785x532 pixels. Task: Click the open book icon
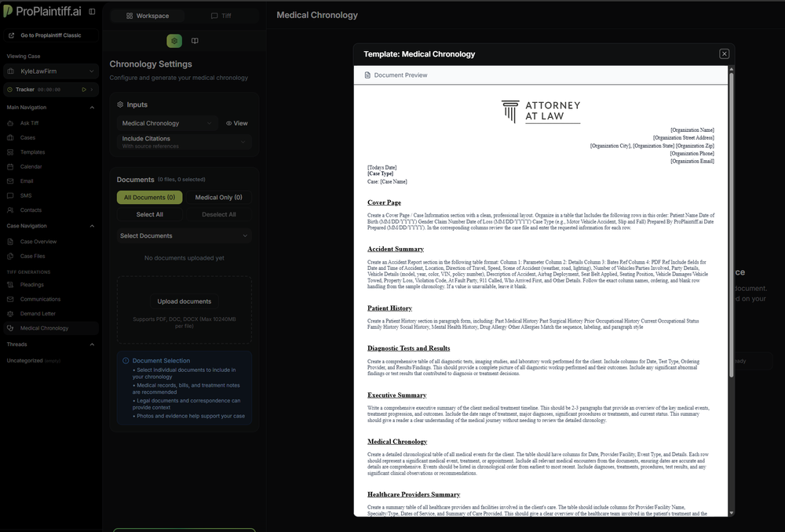click(195, 41)
